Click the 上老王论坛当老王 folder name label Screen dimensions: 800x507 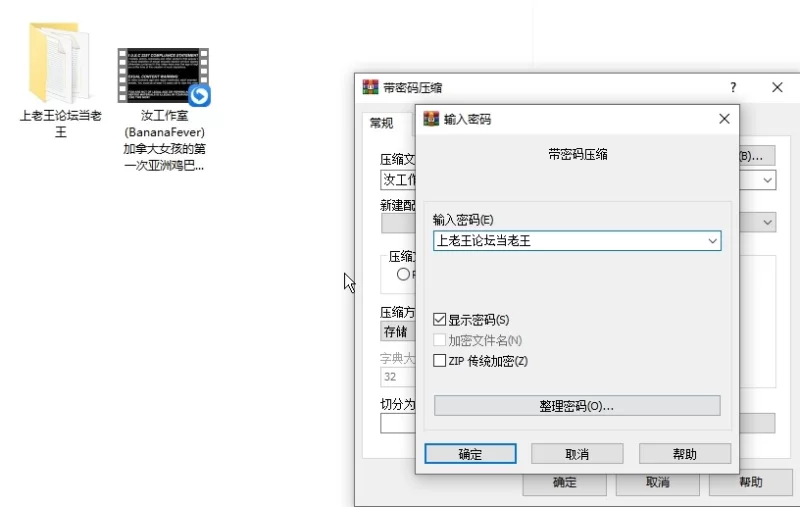tap(61, 123)
